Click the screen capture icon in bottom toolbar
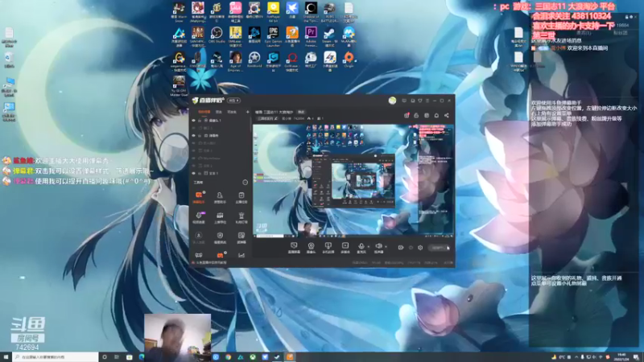The image size is (644, 362). coord(294,248)
